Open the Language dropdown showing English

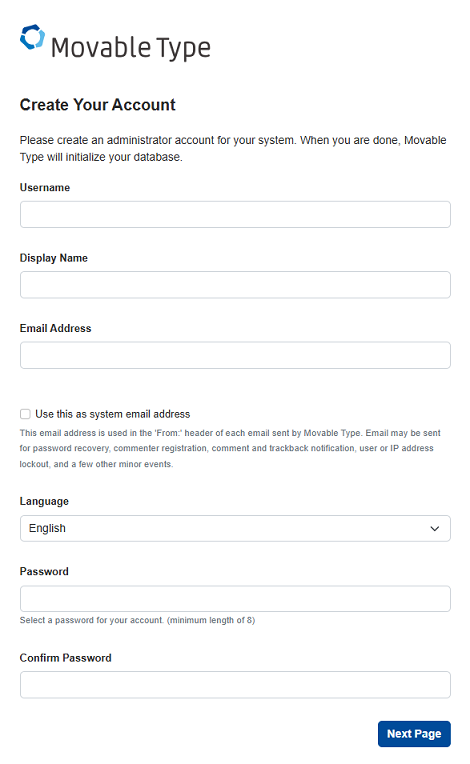(235, 529)
